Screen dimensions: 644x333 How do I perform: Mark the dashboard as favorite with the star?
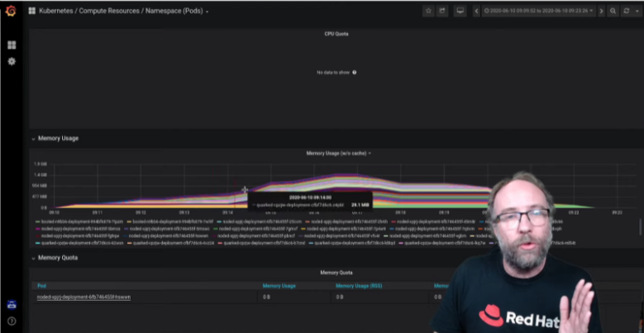coord(428,11)
